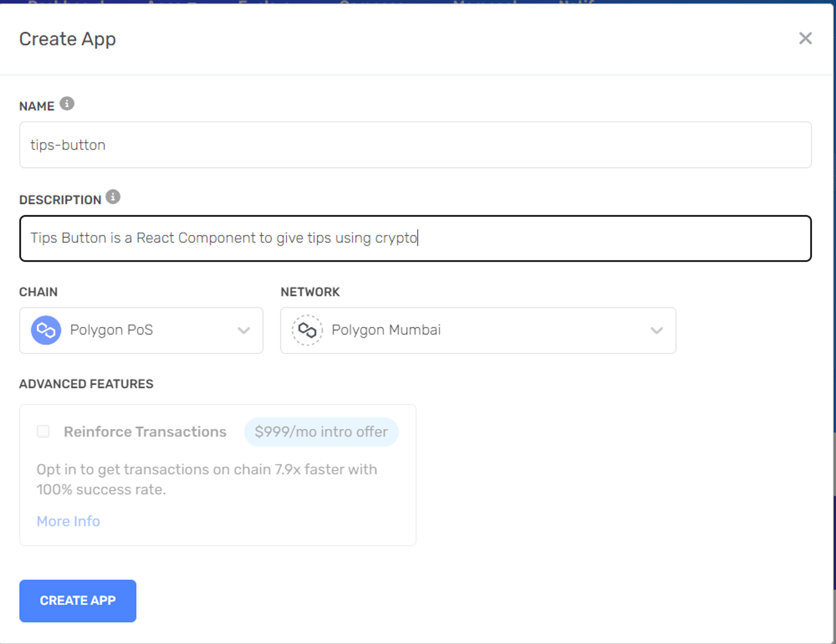Image resolution: width=836 pixels, height=644 pixels.
Task: Open the NAME field info tooltip icon
Action: pyautogui.click(x=67, y=103)
